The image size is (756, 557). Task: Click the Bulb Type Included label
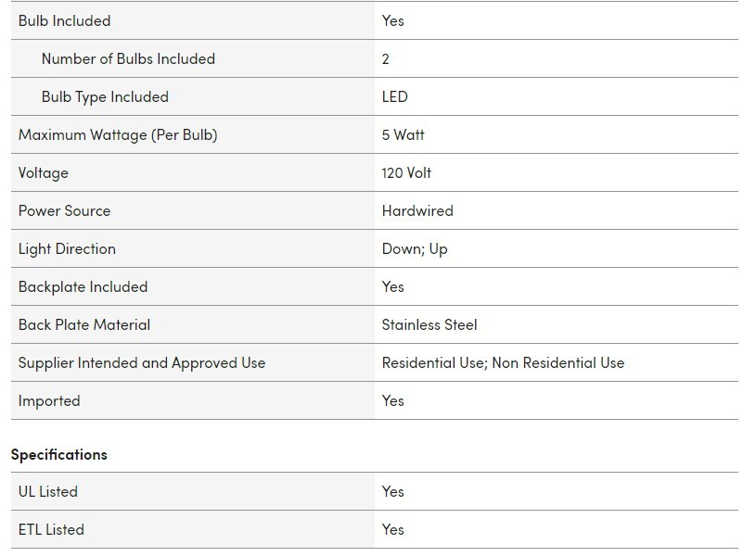click(105, 96)
